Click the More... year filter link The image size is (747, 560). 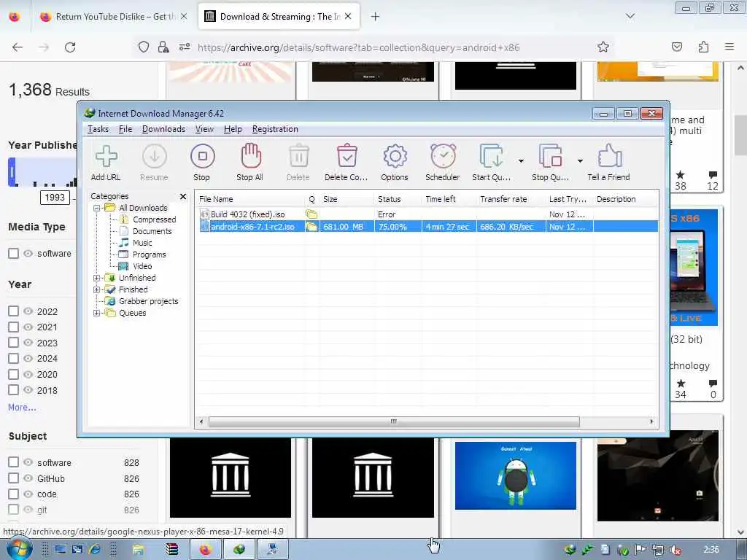(x=22, y=408)
